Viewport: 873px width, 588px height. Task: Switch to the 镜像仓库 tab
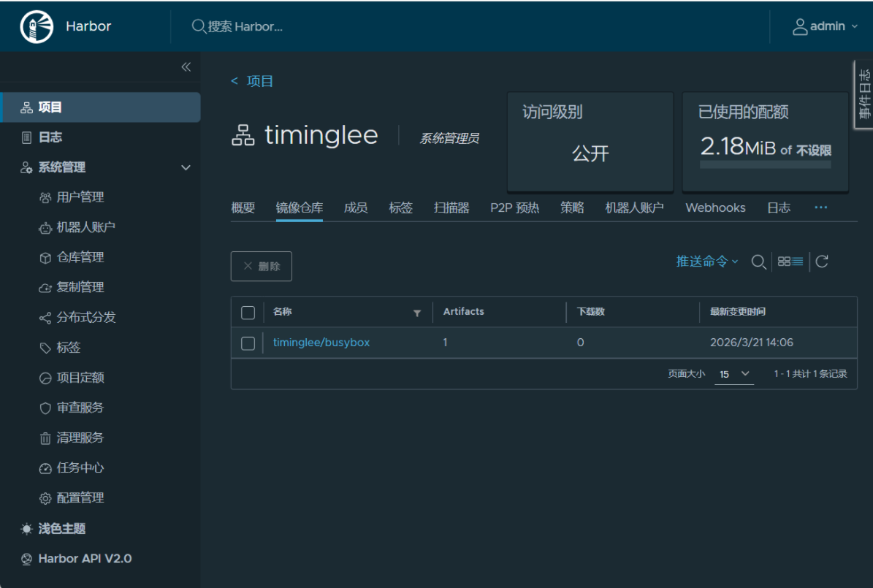coord(299,207)
